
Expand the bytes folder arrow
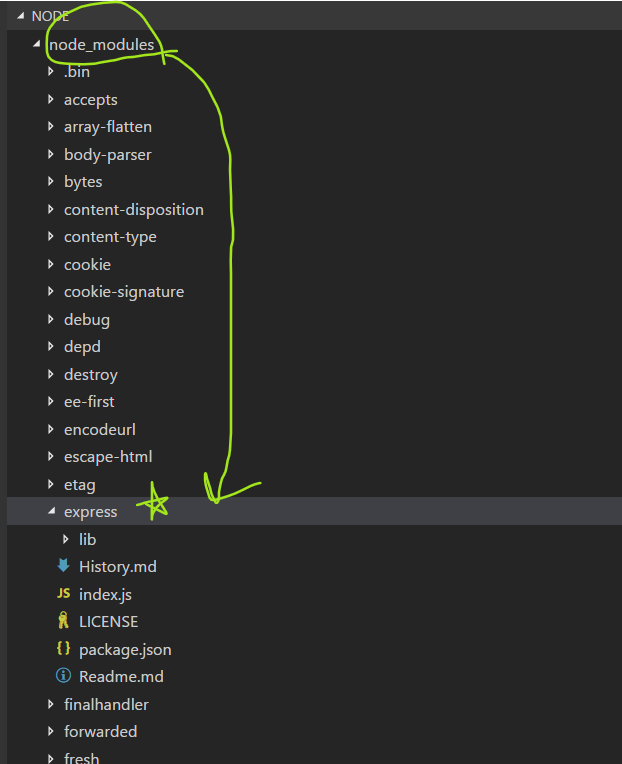click(51, 181)
